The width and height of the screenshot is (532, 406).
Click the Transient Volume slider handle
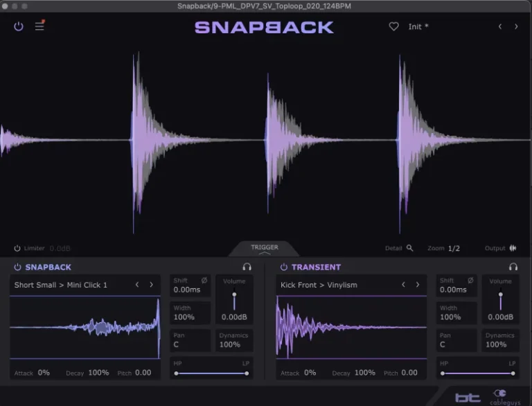(x=500, y=294)
